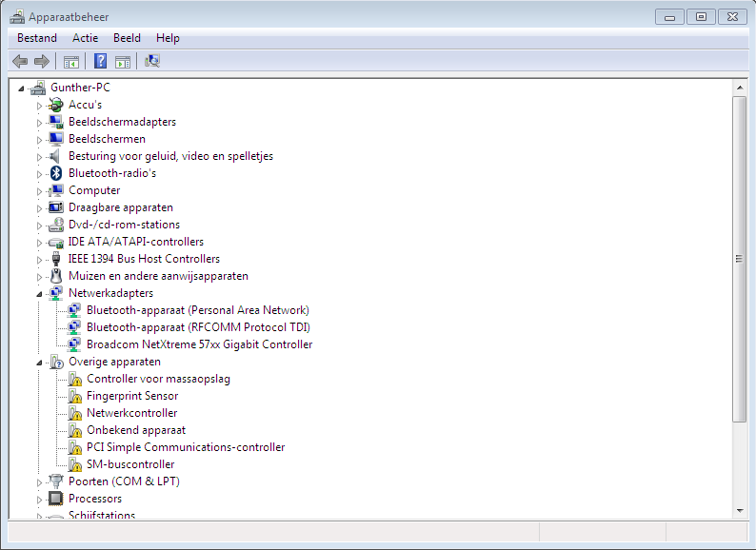Image resolution: width=756 pixels, height=550 pixels.
Task: Click the Netwerkadapters network icon
Action: click(56, 293)
